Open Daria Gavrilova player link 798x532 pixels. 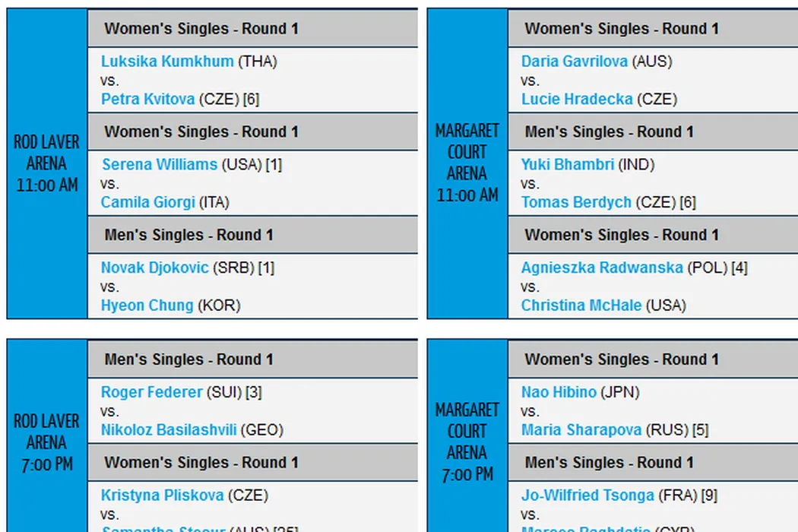574,62
